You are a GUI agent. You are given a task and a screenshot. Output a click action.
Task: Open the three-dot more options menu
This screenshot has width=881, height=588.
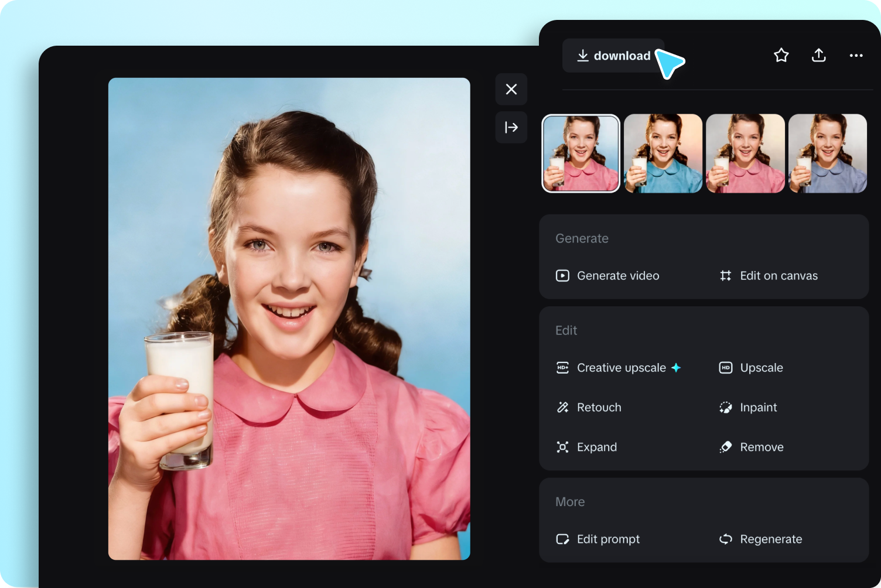coord(856,55)
